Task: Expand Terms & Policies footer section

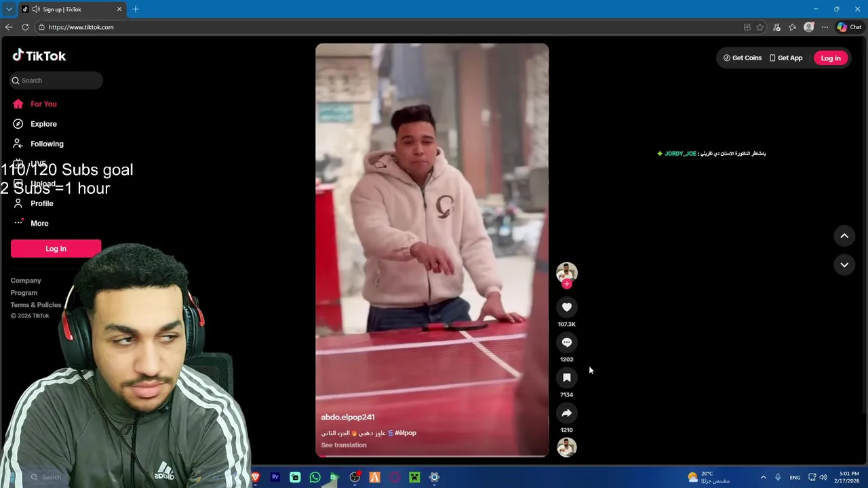Action: pos(36,305)
